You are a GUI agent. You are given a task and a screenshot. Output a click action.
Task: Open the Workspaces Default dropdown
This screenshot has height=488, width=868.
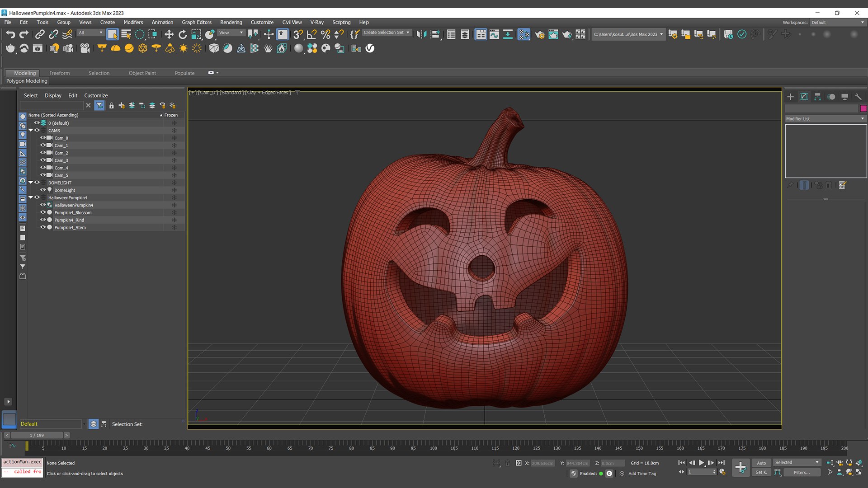point(838,23)
